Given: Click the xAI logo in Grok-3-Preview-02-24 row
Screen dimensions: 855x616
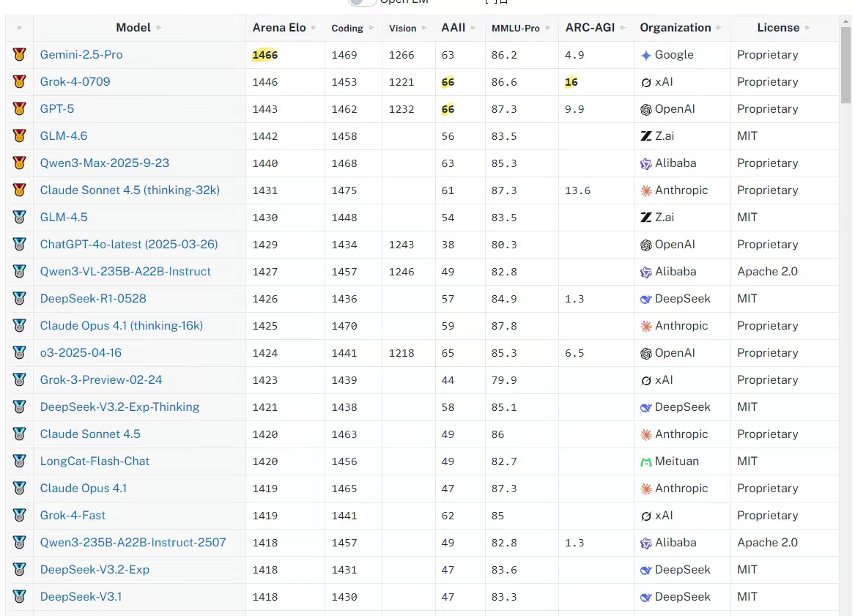Looking at the screenshot, I should [x=646, y=380].
